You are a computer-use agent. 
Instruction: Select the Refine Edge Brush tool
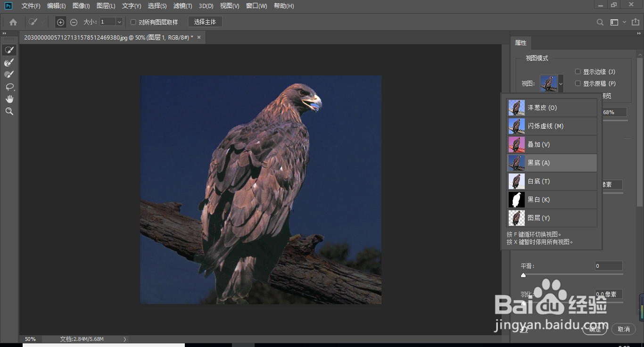(x=9, y=62)
